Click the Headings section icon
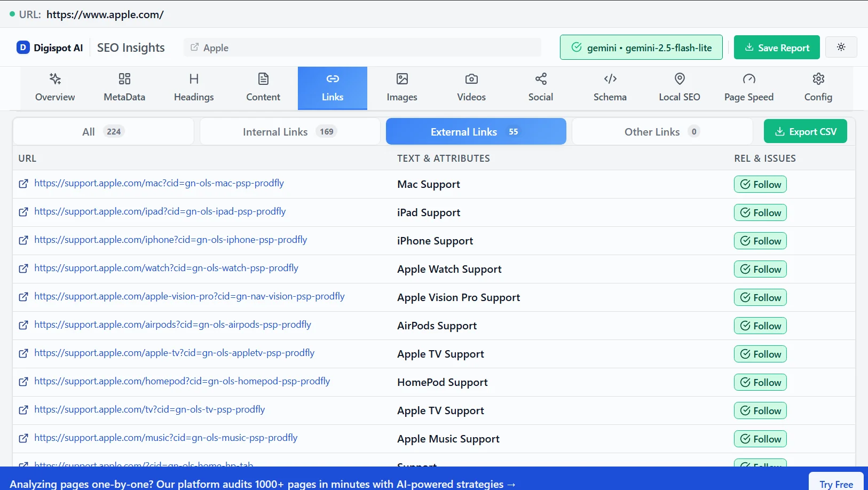This screenshot has width=868, height=490. coord(193,79)
